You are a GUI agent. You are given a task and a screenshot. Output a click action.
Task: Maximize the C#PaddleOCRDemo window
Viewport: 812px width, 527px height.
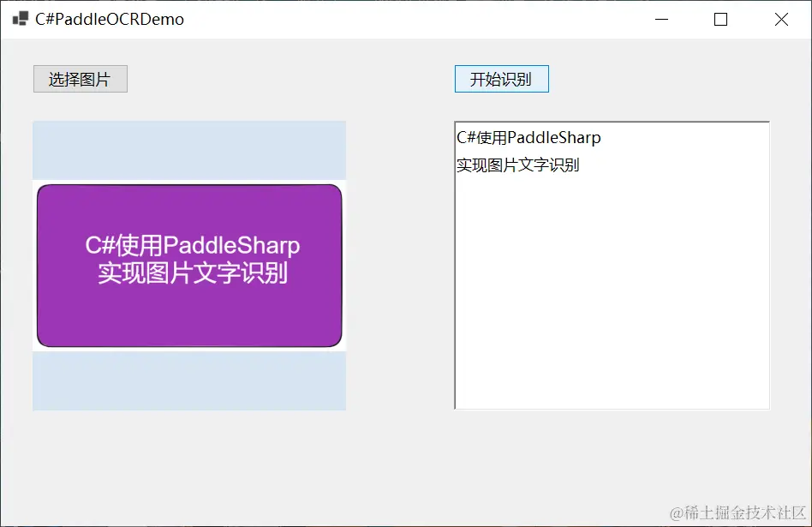coord(720,19)
